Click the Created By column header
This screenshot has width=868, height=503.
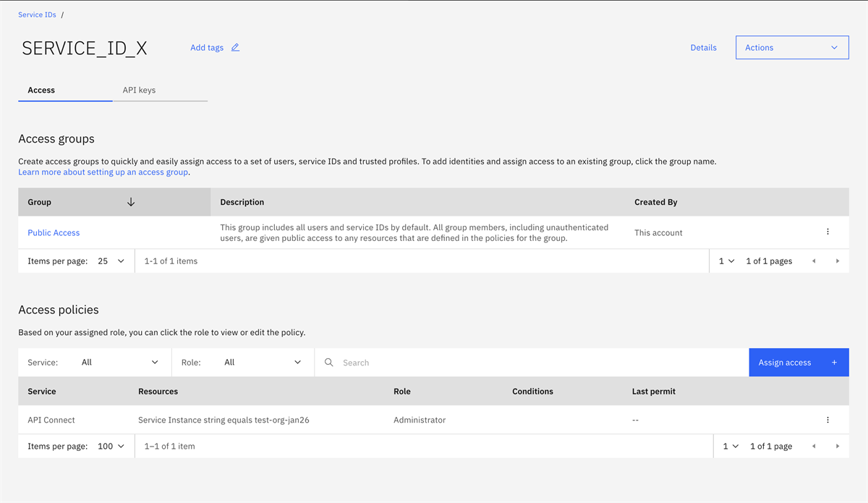pos(656,203)
